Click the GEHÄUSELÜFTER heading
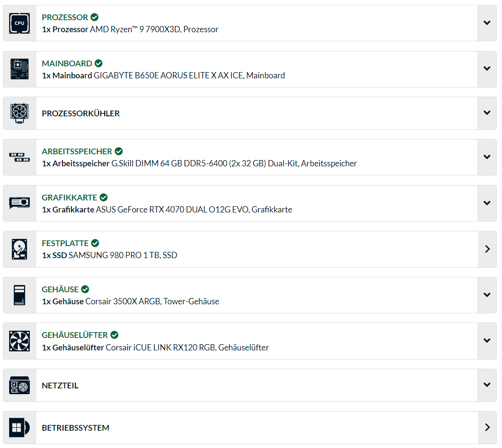Viewport: 502px width, 448px height. [x=75, y=335]
